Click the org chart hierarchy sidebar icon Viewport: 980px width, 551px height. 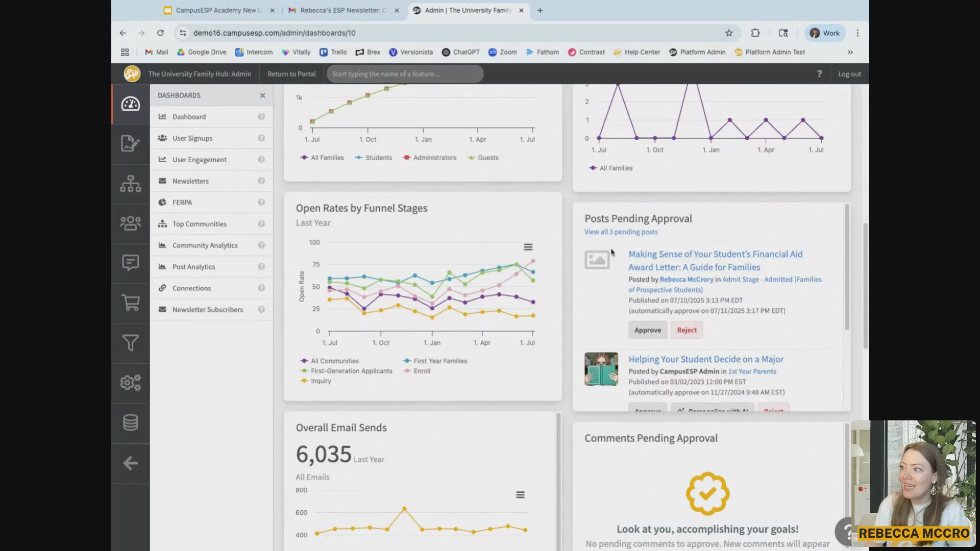click(131, 184)
